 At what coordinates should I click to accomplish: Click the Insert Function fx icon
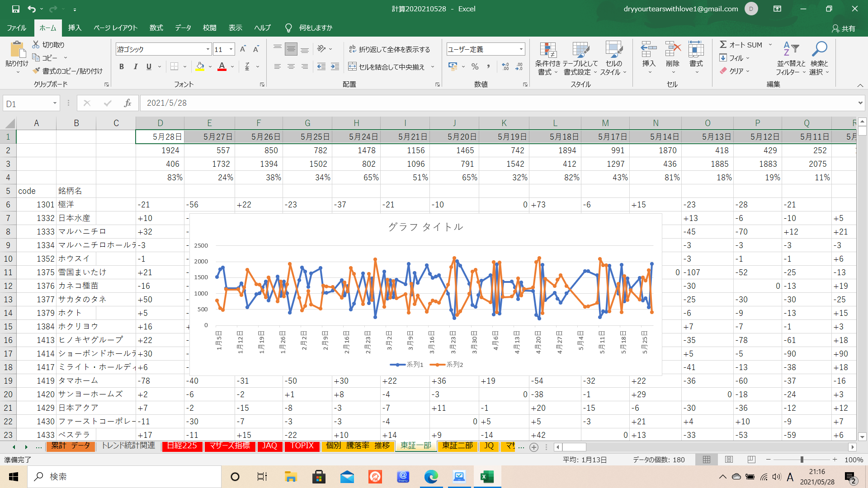coord(127,103)
